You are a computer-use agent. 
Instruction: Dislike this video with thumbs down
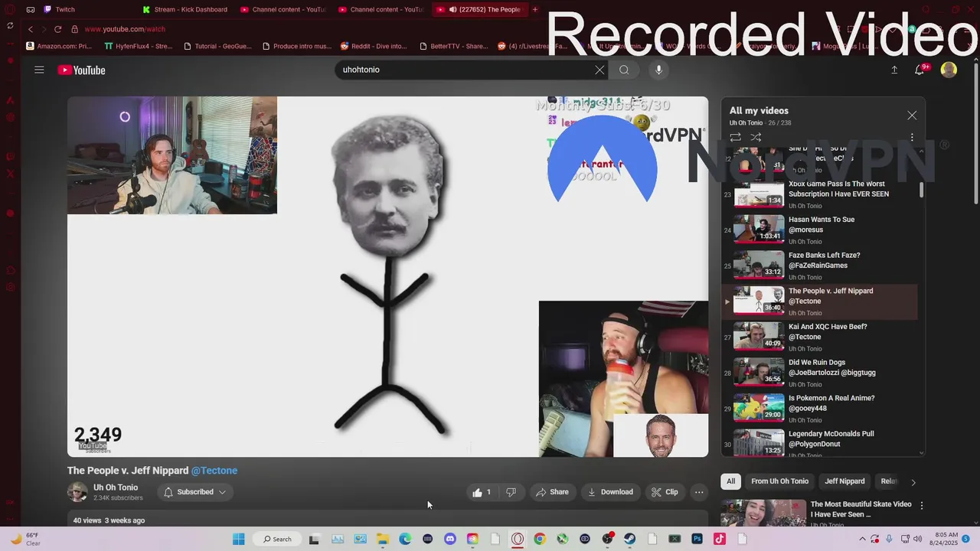pos(511,492)
